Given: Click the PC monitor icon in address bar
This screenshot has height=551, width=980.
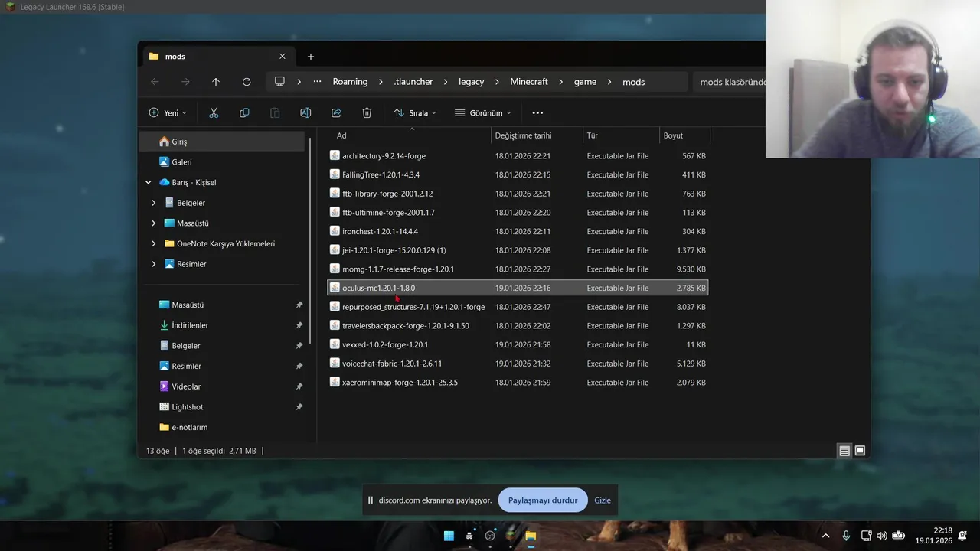Looking at the screenshot, I should [x=279, y=82].
